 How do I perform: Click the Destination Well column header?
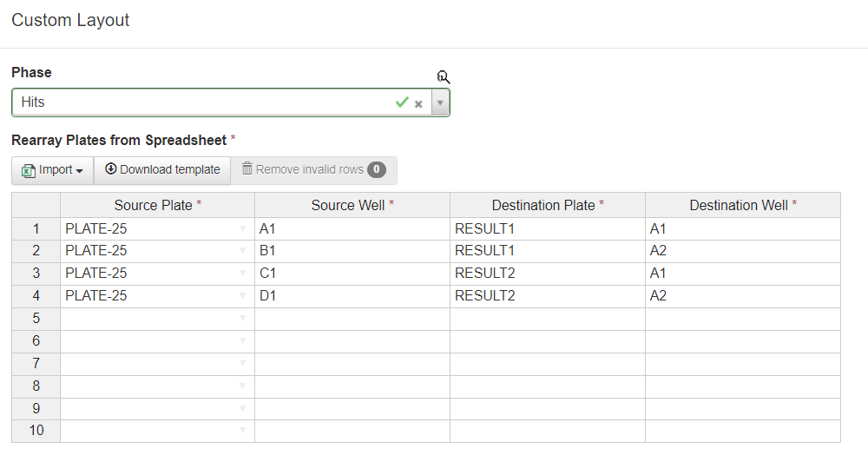[x=742, y=206]
